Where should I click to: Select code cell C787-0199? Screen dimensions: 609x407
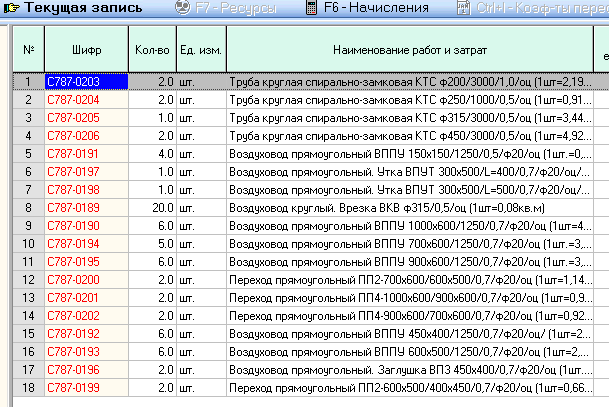pyautogui.click(x=87, y=388)
